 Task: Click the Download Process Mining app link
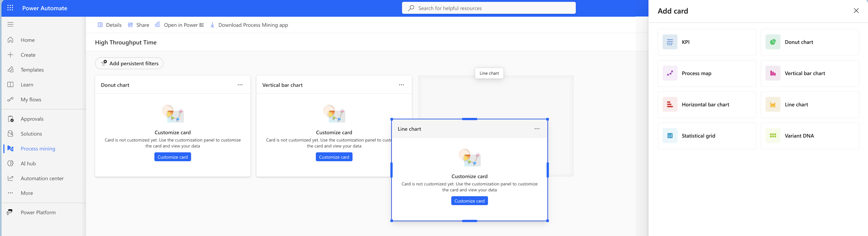click(253, 25)
